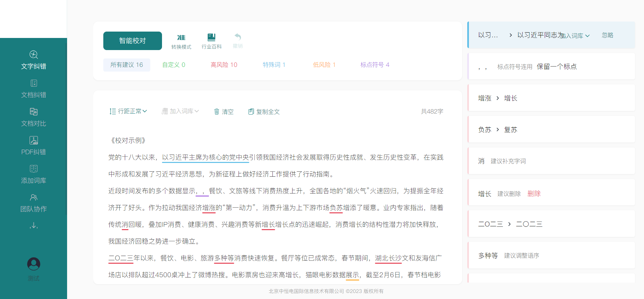
Task: Select the 高风险 10 tab
Action: point(224,65)
